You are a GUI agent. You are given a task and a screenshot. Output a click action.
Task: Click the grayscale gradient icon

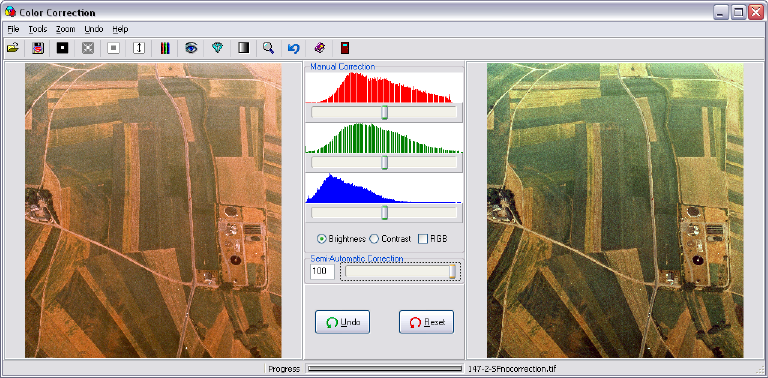click(243, 48)
